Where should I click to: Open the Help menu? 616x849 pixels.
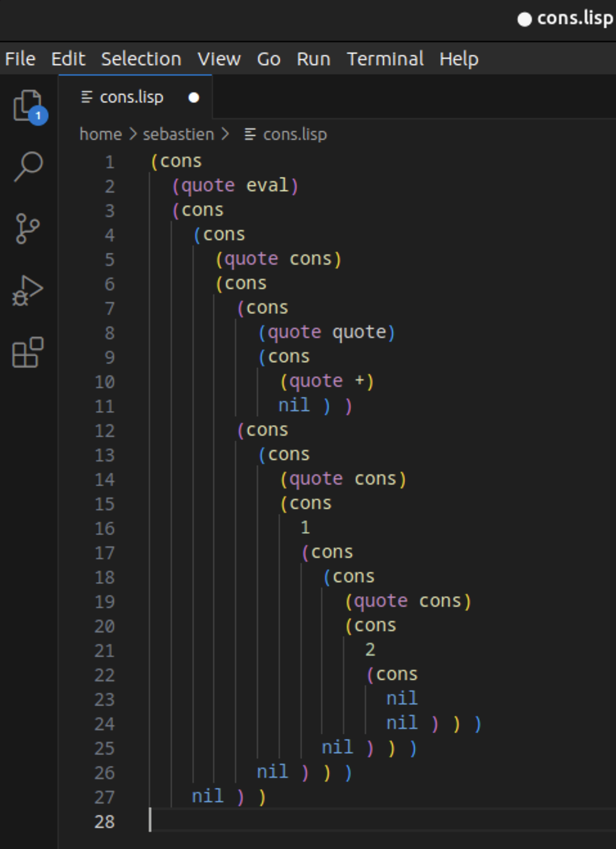tap(458, 59)
